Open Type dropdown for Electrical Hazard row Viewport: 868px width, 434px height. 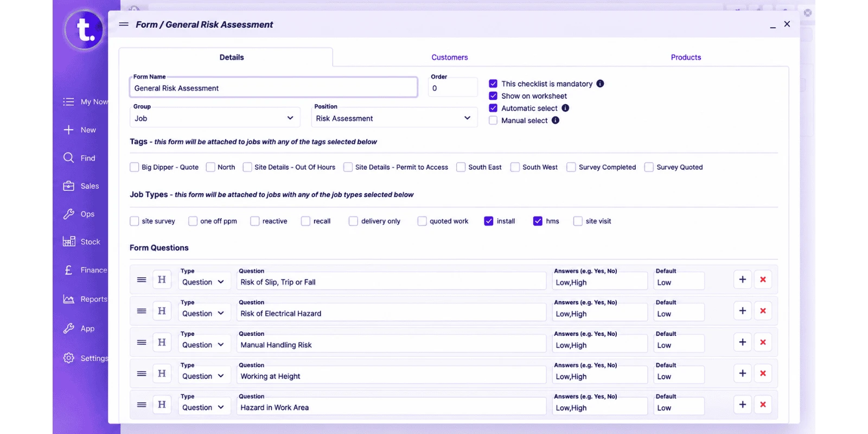pyautogui.click(x=204, y=314)
